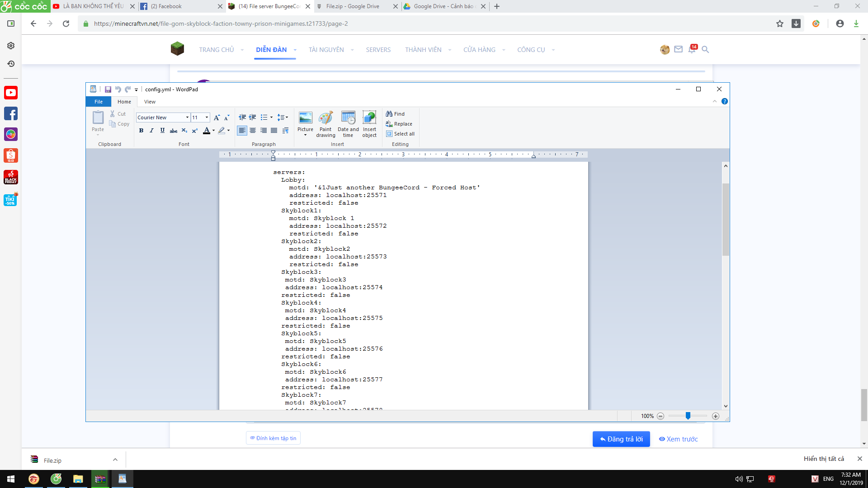The image size is (868, 488).
Task: Click the Đăng trả lời button
Action: tap(621, 439)
